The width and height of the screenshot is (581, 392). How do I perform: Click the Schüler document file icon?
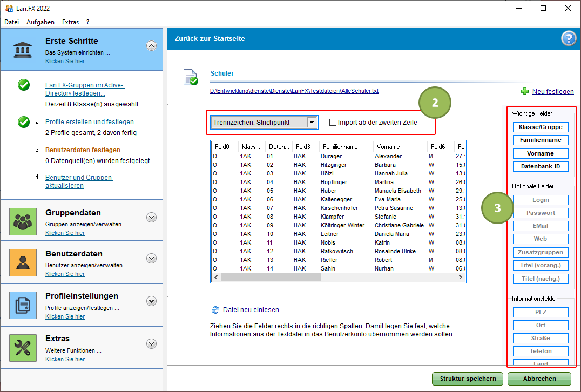coord(191,77)
